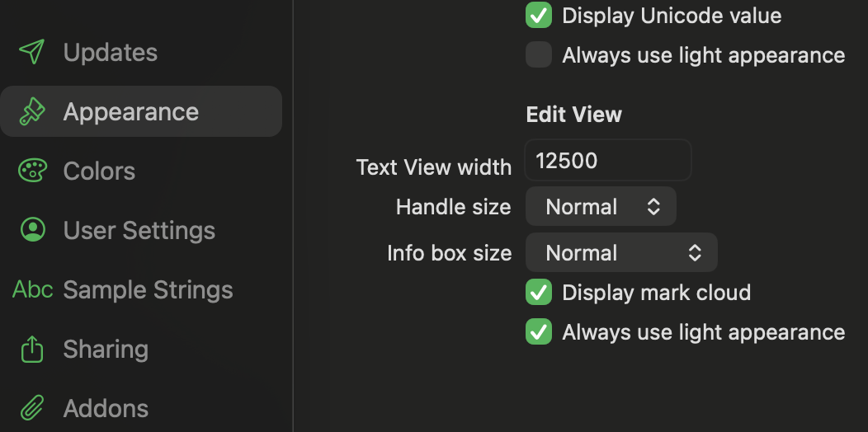Viewport: 868px width, 432px height.
Task: Switch to the Sample Strings section
Action: 141,290
